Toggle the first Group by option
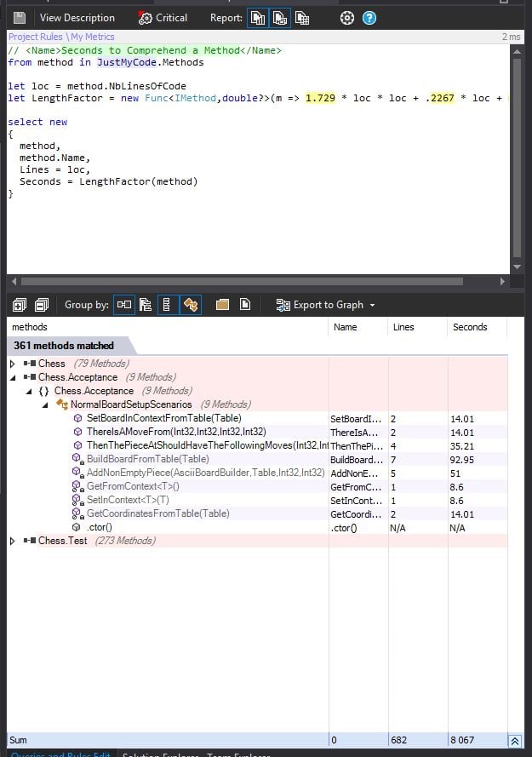Viewport: 532px width, 757px height. 124,305
